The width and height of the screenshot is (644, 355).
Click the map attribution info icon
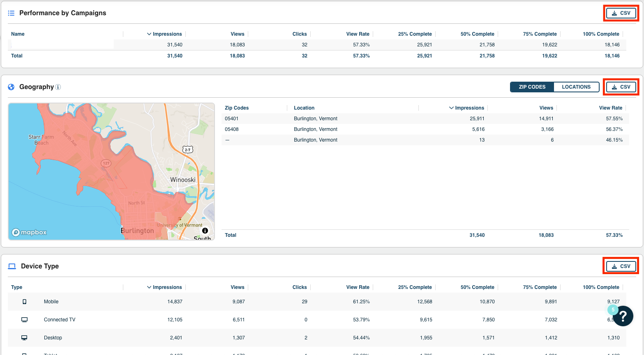[205, 231]
